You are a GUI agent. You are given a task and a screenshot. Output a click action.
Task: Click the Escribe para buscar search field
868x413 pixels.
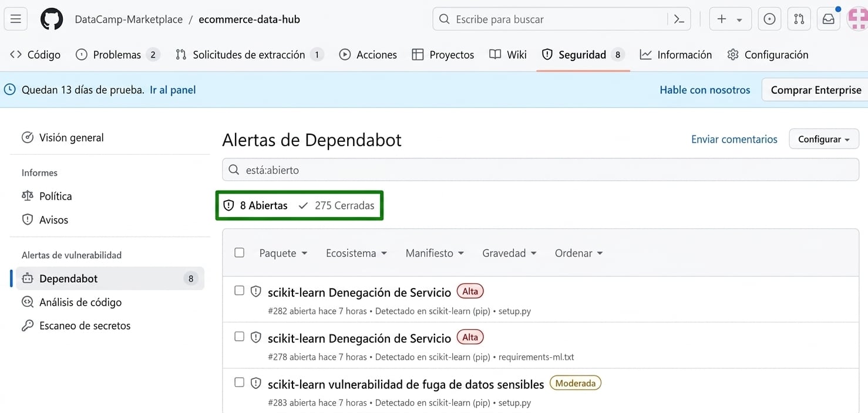[x=561, y=19]
